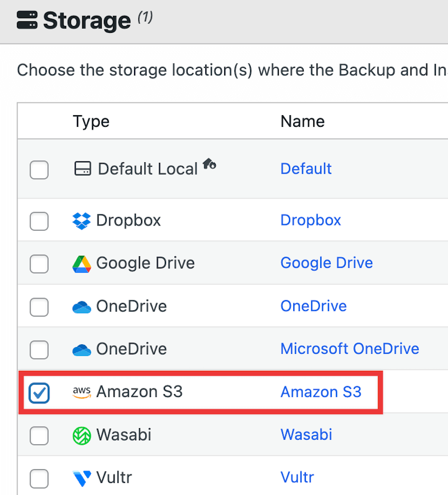Open the Default storage link
448x495 pixels.
click(306, 168)
